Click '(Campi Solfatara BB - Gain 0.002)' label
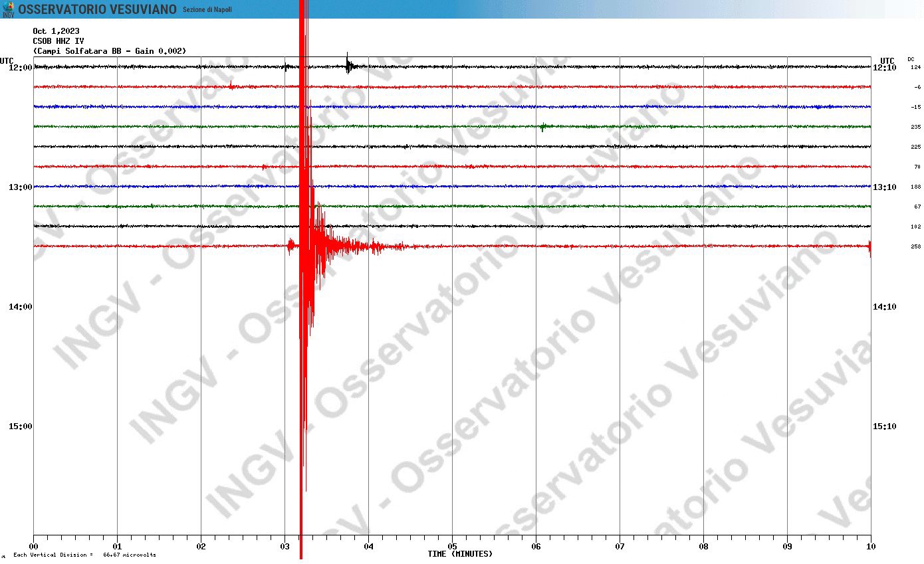 (x=110, y=51)
